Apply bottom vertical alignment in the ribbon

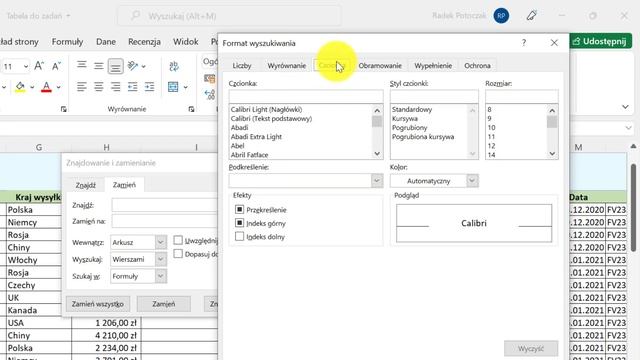[116, 66]
